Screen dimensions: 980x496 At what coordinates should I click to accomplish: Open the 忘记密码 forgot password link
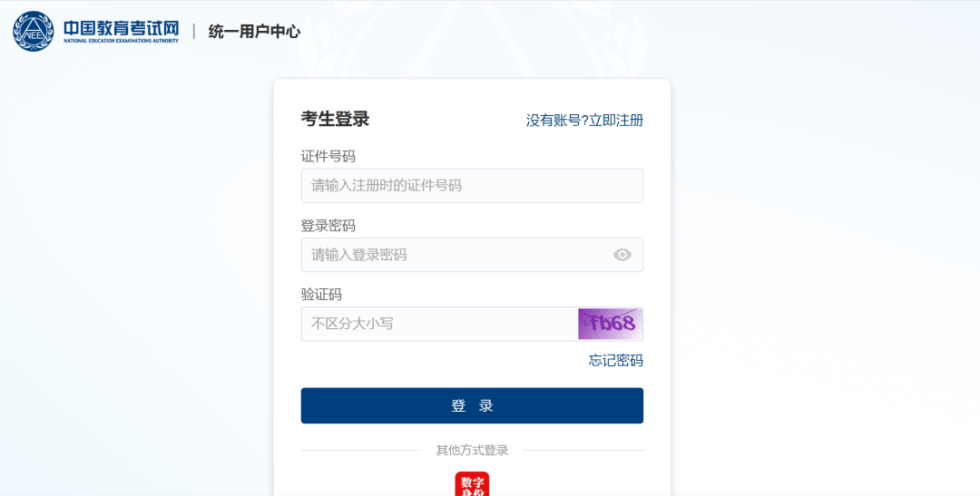[x=615, y=360]
